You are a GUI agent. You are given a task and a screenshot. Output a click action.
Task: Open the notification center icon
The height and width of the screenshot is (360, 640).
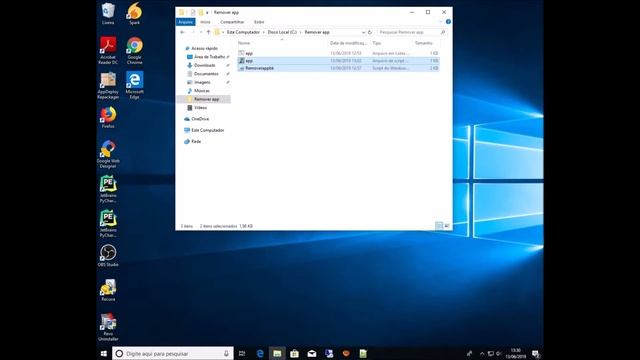tap(536, 353)
